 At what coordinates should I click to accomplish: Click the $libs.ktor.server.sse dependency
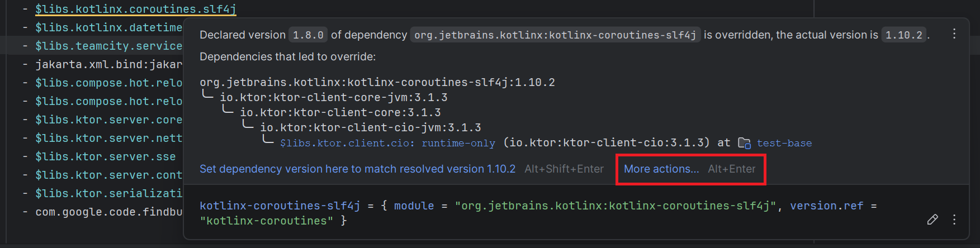point(105,156)
